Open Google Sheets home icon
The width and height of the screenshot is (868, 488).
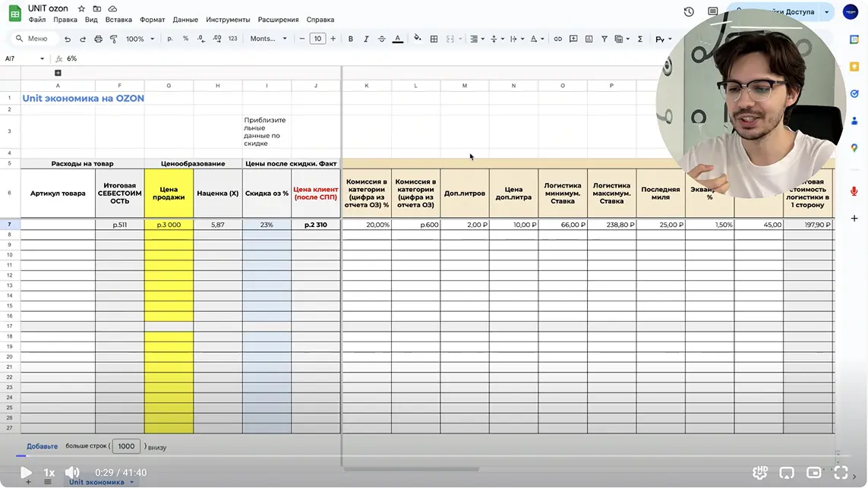15,13
